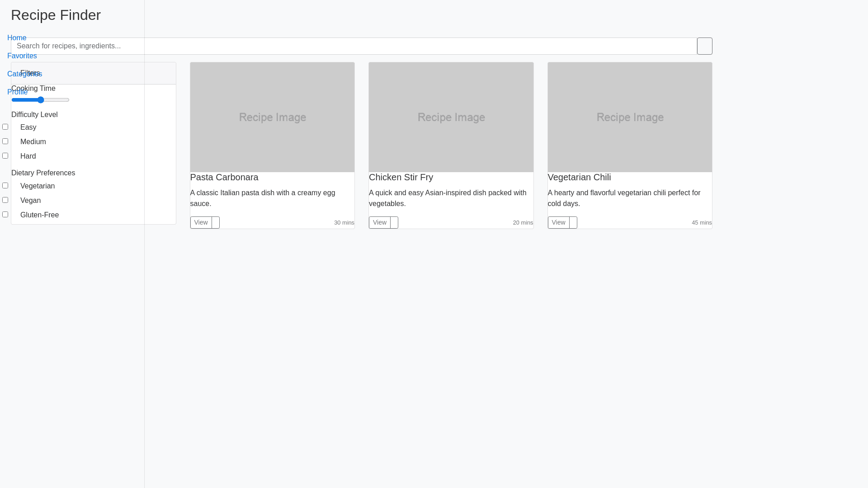Enable the Gluten-Free filter checkbox
This screenshot has width=868, height=488.
tap(5, 215)
